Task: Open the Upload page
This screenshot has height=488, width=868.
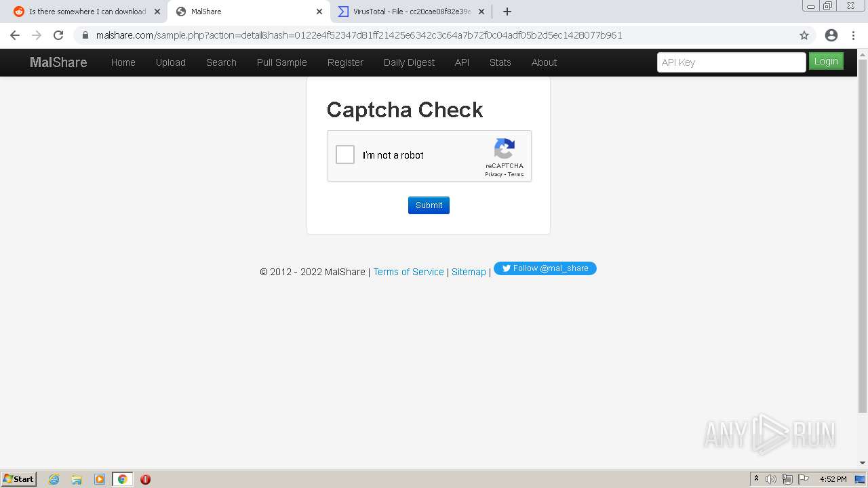Action: point(171,62)
